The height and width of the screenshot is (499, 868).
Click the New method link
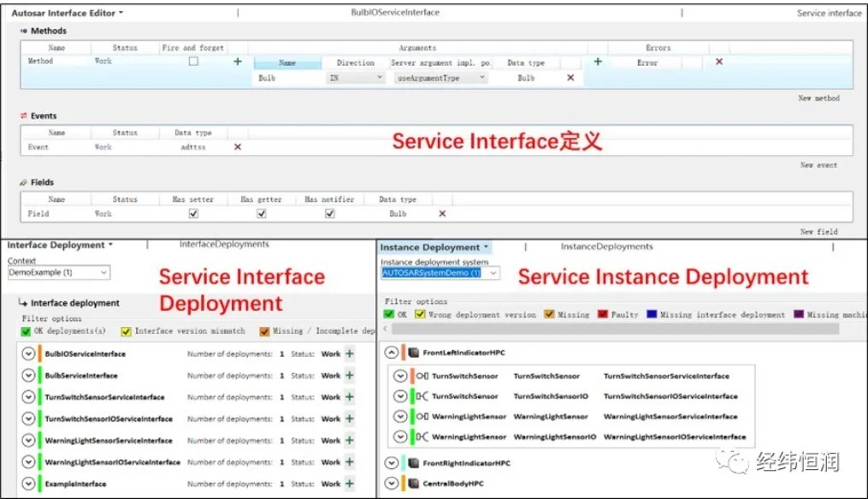coord(818,98)
